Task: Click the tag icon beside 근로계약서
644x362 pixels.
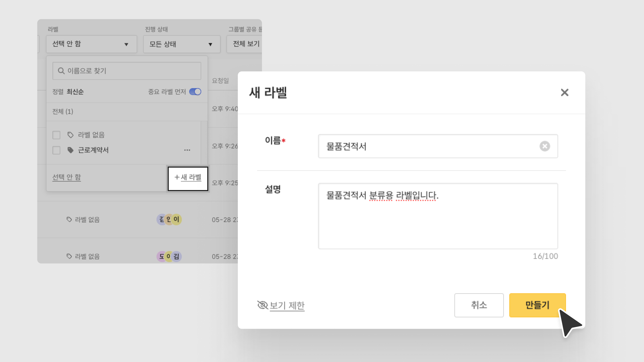Action: pyautogui.click(x=70, y=150)
